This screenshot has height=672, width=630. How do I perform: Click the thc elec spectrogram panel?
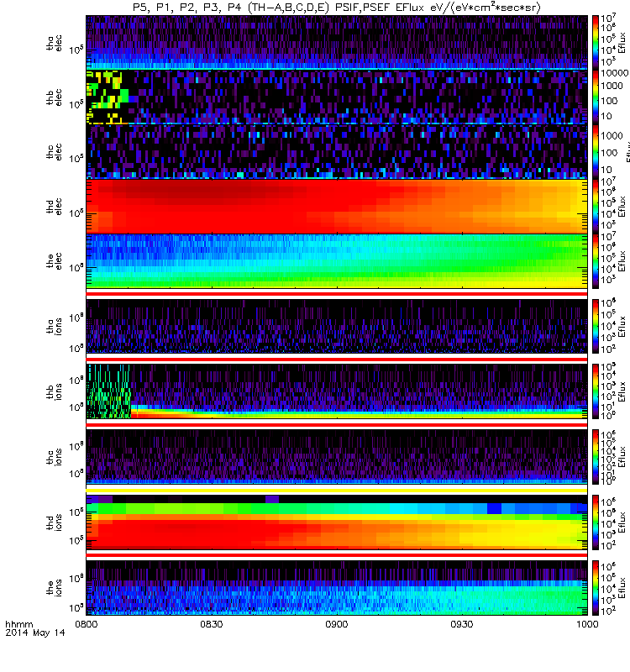(x=337, y=151)
